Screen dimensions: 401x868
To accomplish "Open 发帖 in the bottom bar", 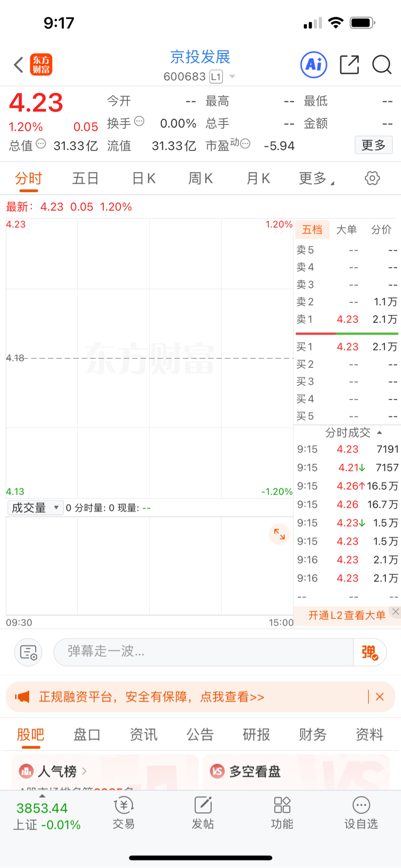I will coord(203,813).
